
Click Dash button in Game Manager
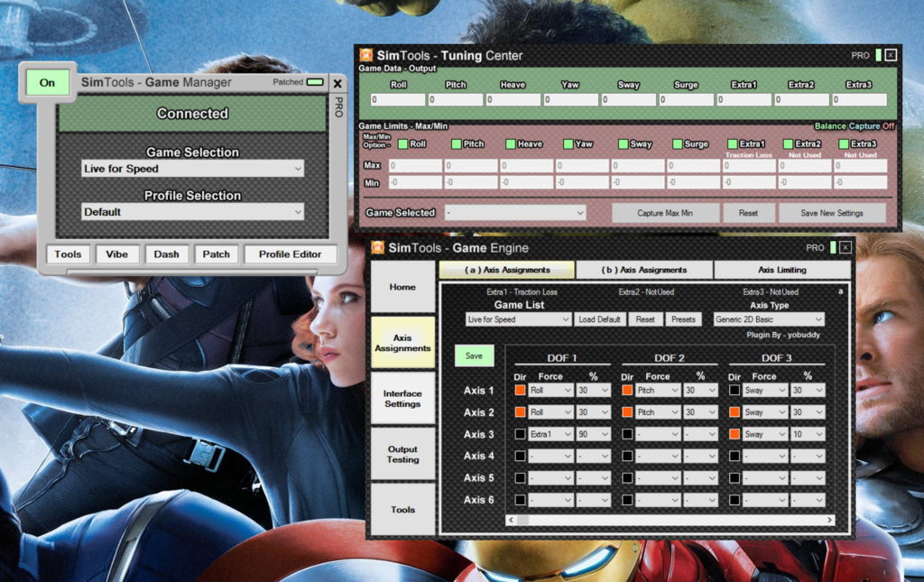166,254
